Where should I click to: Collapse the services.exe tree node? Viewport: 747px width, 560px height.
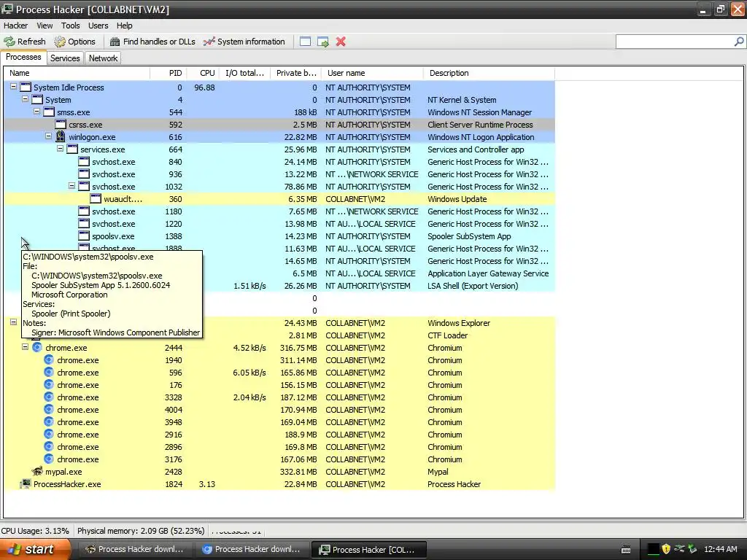click(x=60, y=149)
